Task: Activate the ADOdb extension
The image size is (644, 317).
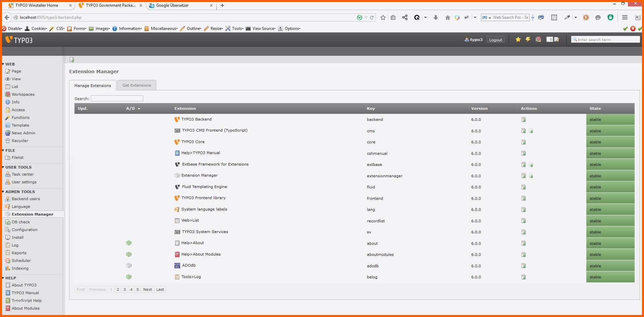Action: (129, 266)
